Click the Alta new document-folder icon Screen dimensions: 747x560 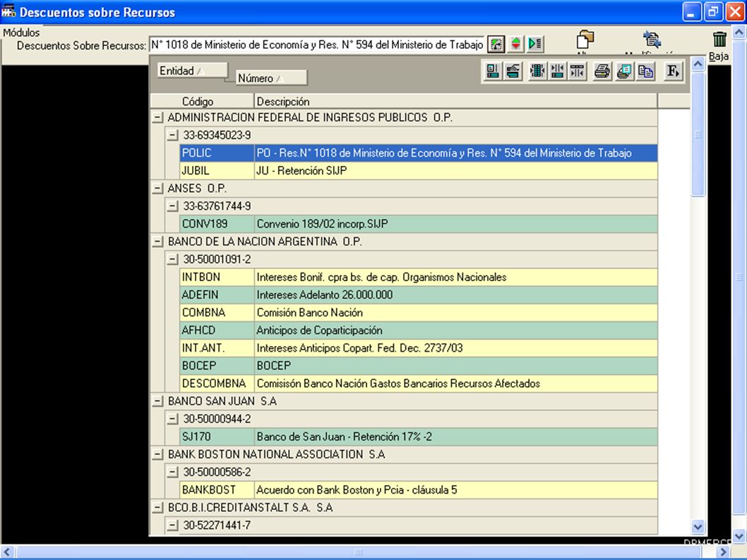tap(585, 40)
